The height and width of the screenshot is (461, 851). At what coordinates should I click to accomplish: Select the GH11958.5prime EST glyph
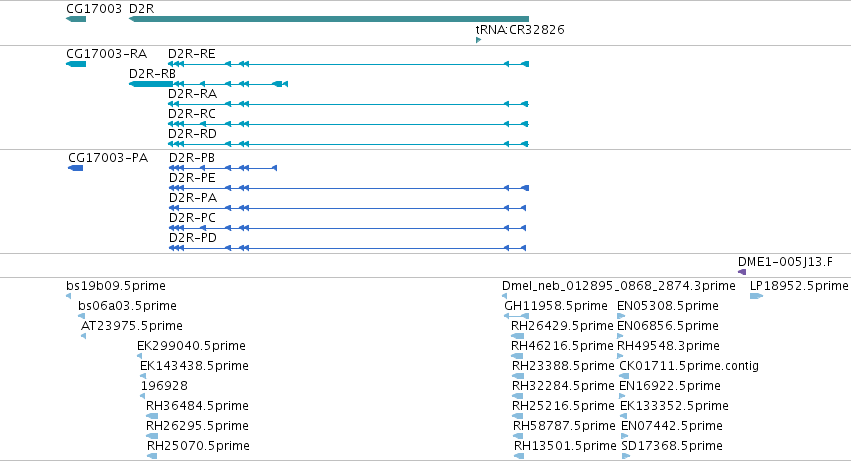pyautogui.click(x=516, y=316)
